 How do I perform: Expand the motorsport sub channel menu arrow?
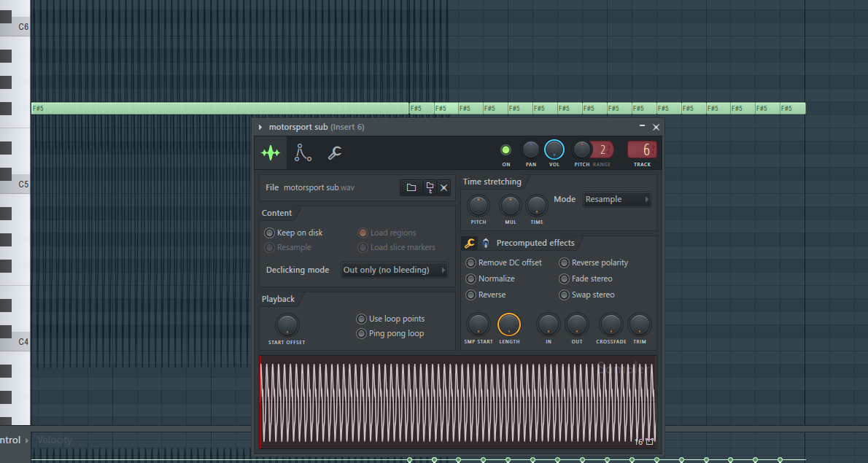(x=260, y=128)
